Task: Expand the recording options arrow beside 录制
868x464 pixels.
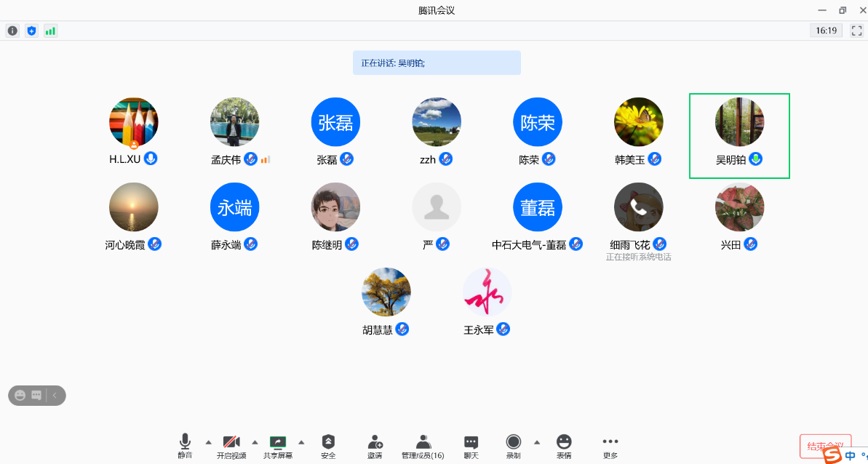Action: pos(537,441)
